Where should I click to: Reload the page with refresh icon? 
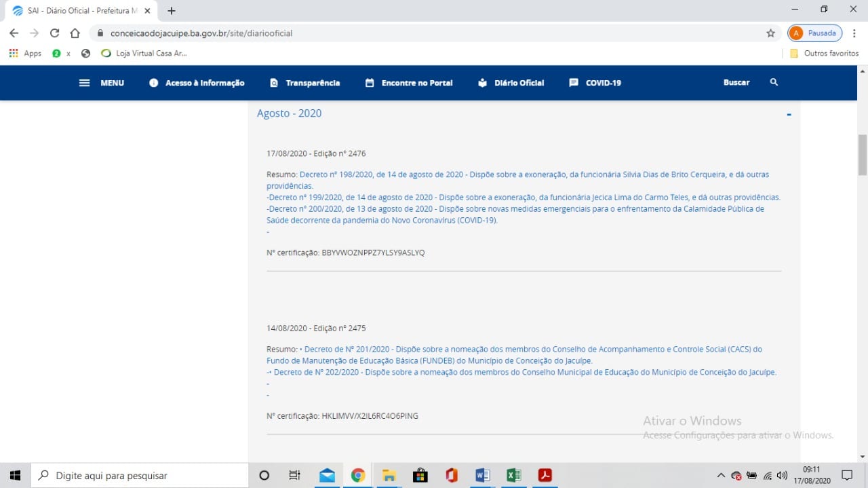[x=55, y=33]
